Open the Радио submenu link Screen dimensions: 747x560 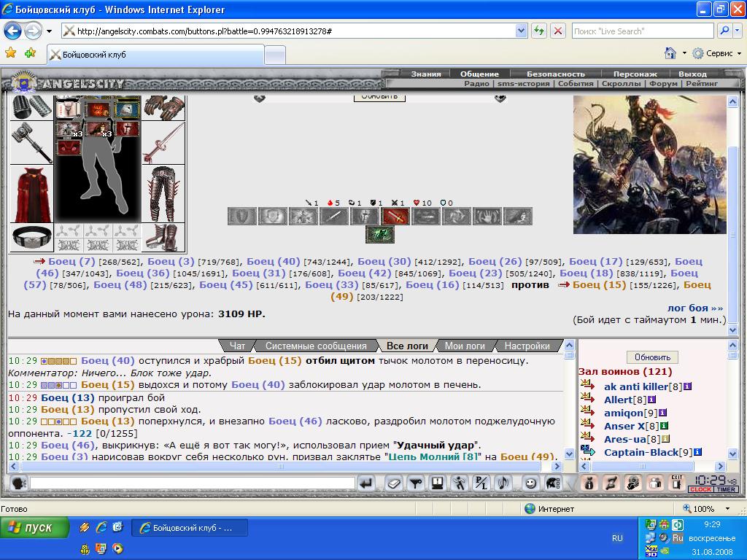[476, 83]
